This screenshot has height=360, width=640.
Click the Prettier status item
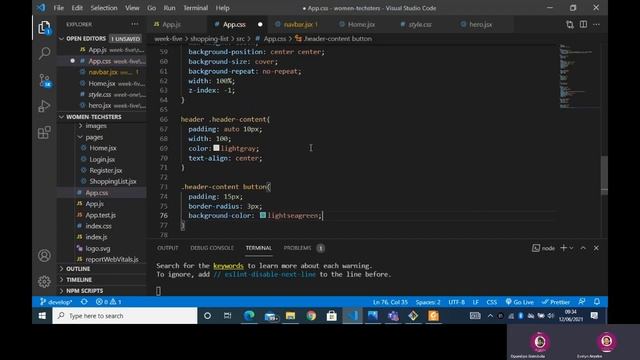pos(556,302)
